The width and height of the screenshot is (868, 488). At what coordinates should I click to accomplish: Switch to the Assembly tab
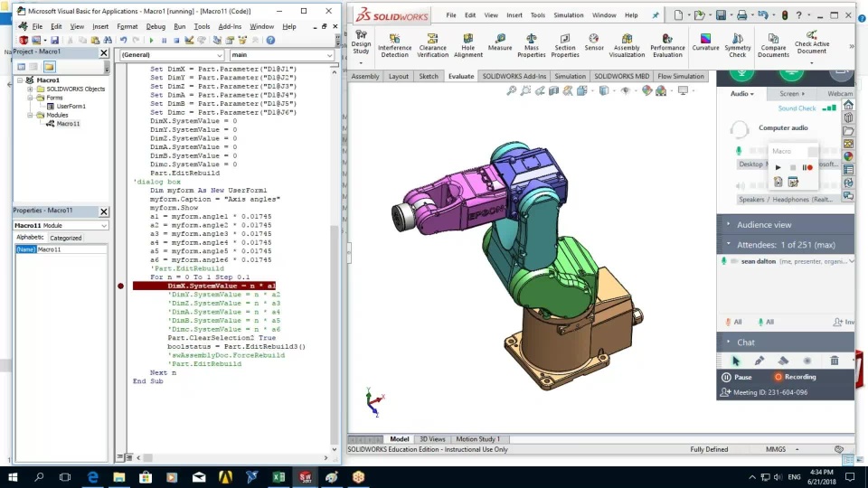(x=365, y=76)
